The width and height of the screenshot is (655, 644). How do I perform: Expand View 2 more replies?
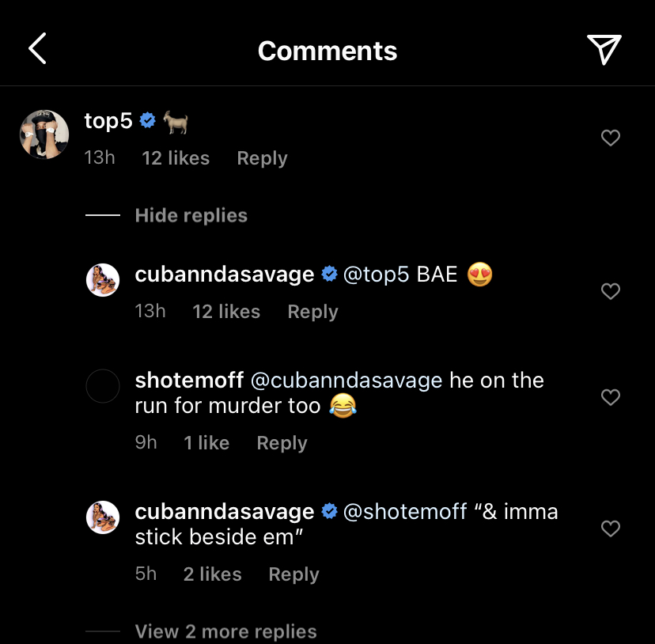pos(225,631)
